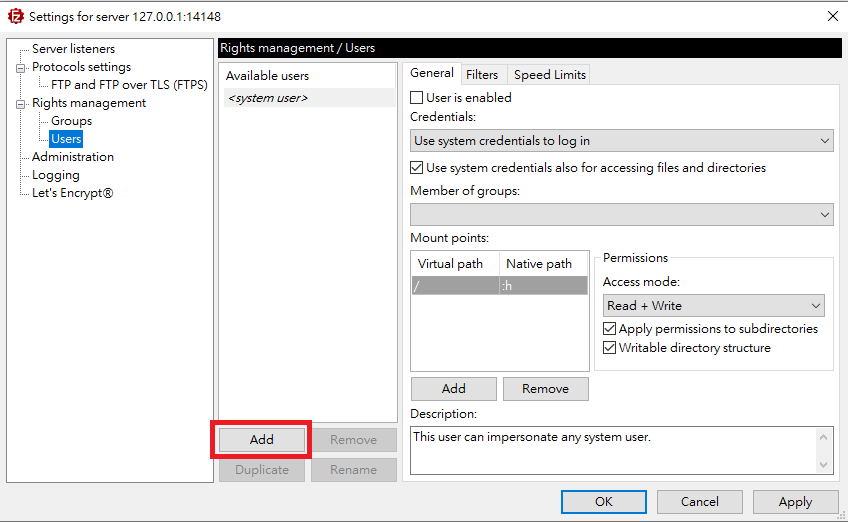Open the Access mode dropdown
The width and height of the screenshot is (848, 522).
[x=713, y=306]
